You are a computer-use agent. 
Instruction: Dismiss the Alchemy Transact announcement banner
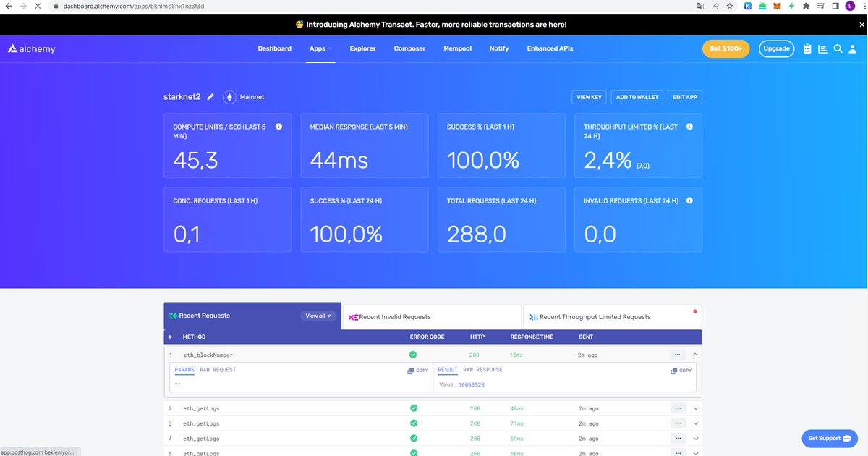[861, 25]
